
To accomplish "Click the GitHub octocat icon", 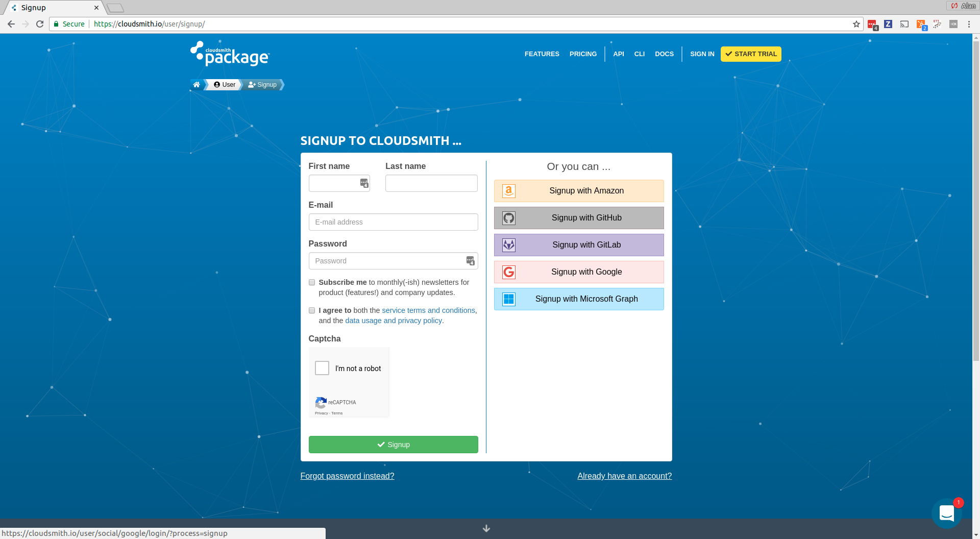I will [509, 218].
